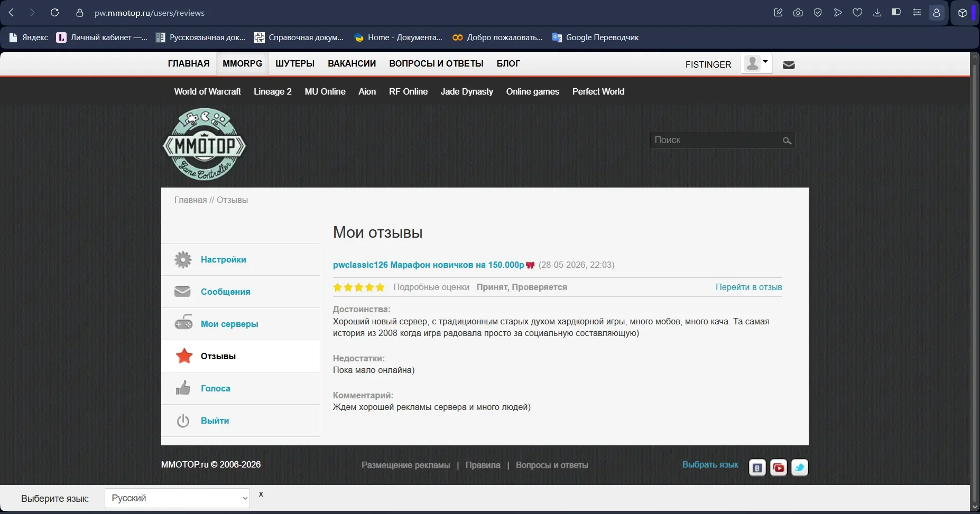The image size is (980, 514).
Task: Open the Google Переводчик bookmark
Action: click(x=596, y=38)
